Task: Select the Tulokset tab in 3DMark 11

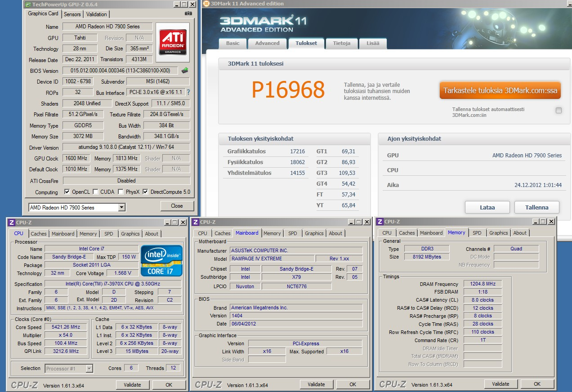Action: 306,43
